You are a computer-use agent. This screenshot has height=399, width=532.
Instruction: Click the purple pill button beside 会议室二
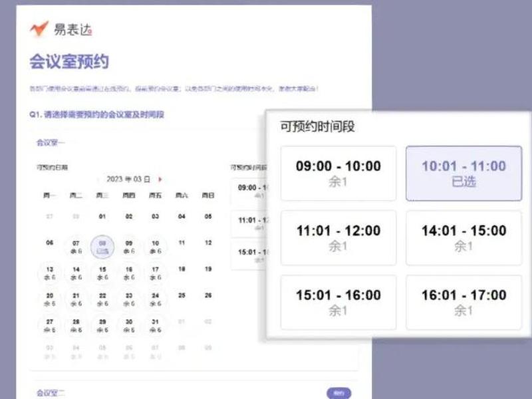[x=339, y=393]
